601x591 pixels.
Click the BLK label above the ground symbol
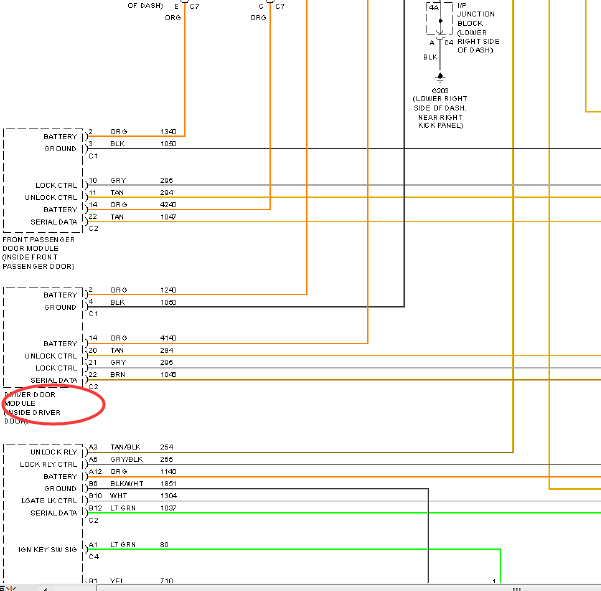pos(430,57)
